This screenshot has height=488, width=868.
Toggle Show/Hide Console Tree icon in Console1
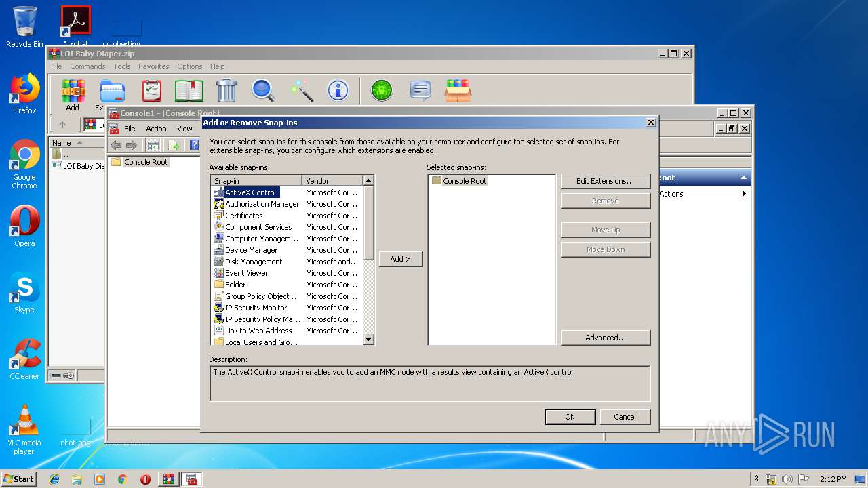pyautogui.click(x=153, y=145)
